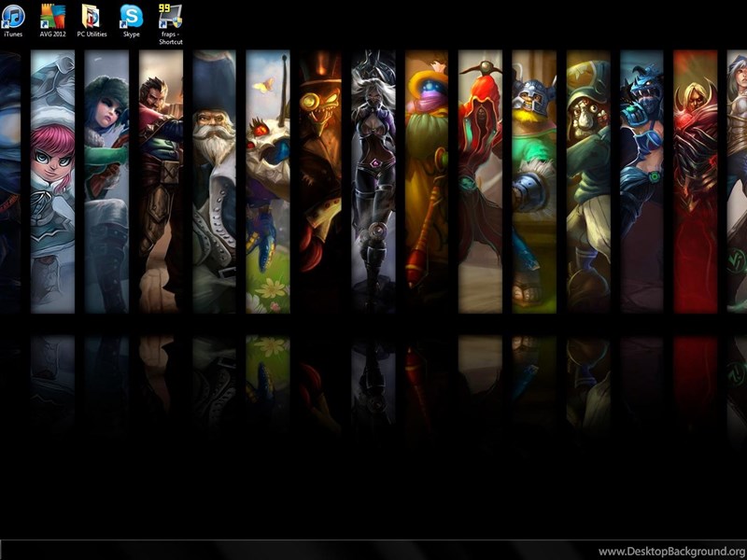Screen dimensions: 747x560
Task: Click the DesktopBackground.org watermark text
Action: 670,551
